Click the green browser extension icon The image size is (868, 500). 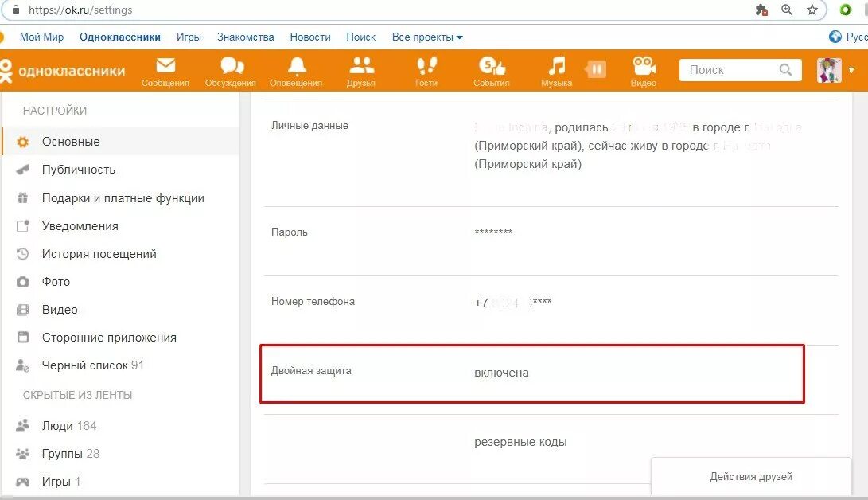pyautogui.click(x=845, y=10)
